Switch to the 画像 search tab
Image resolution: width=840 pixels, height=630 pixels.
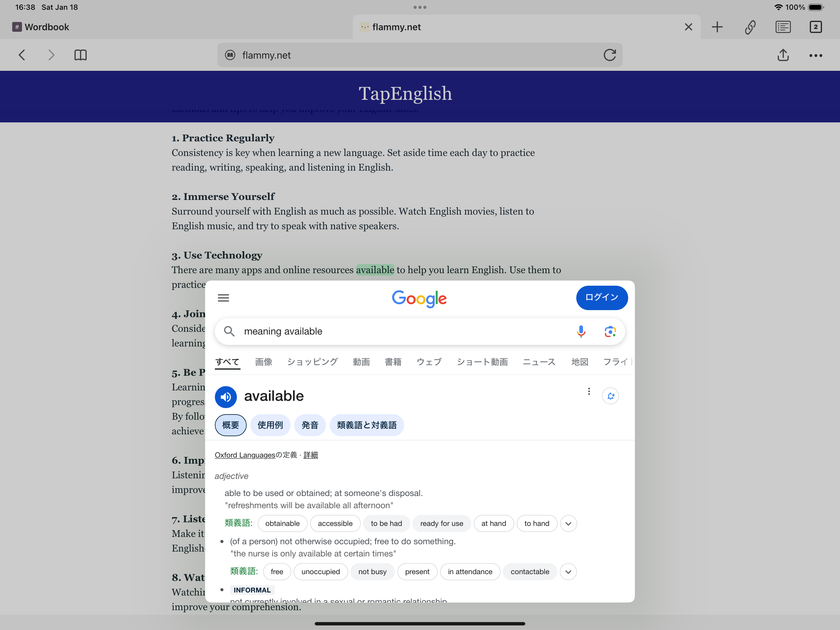[x=263, y=362]
